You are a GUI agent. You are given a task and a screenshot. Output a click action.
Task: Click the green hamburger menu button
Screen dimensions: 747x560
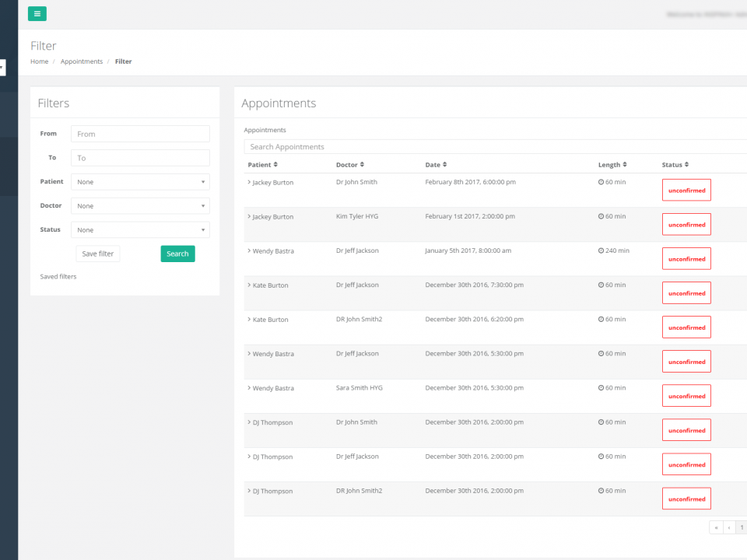pyautogui.click(x=37, y=13)
